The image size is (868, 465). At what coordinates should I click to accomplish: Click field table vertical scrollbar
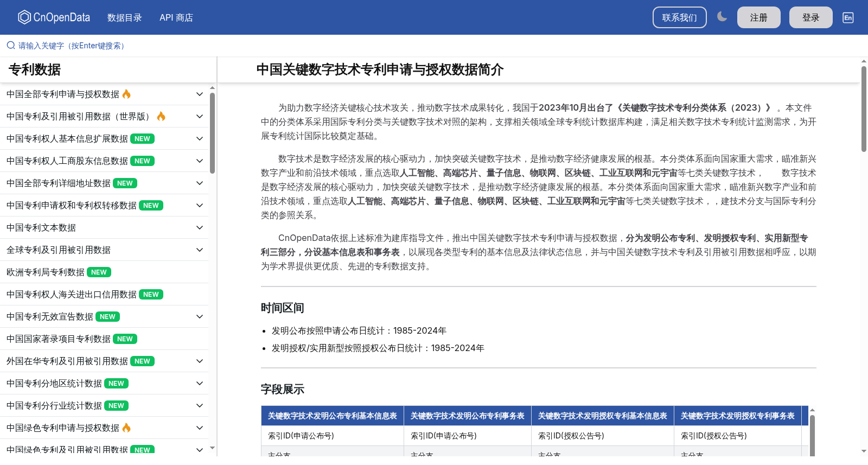(812, 437)
